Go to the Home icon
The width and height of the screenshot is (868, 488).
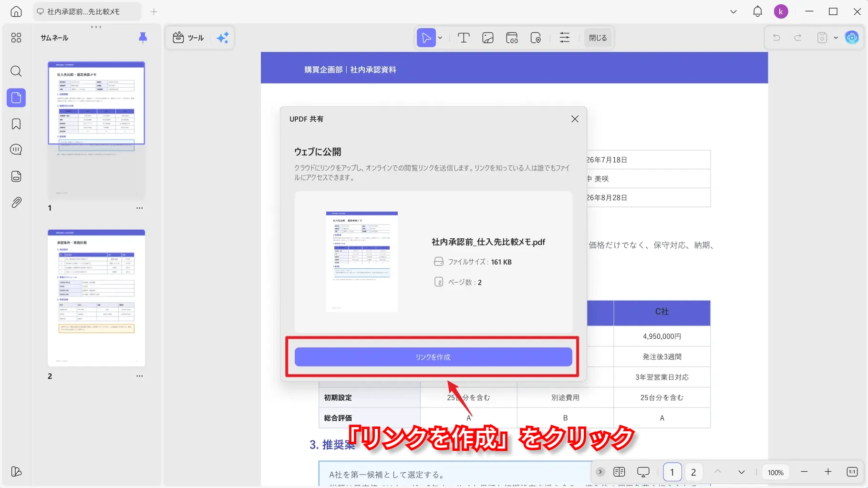coord(16,11)
